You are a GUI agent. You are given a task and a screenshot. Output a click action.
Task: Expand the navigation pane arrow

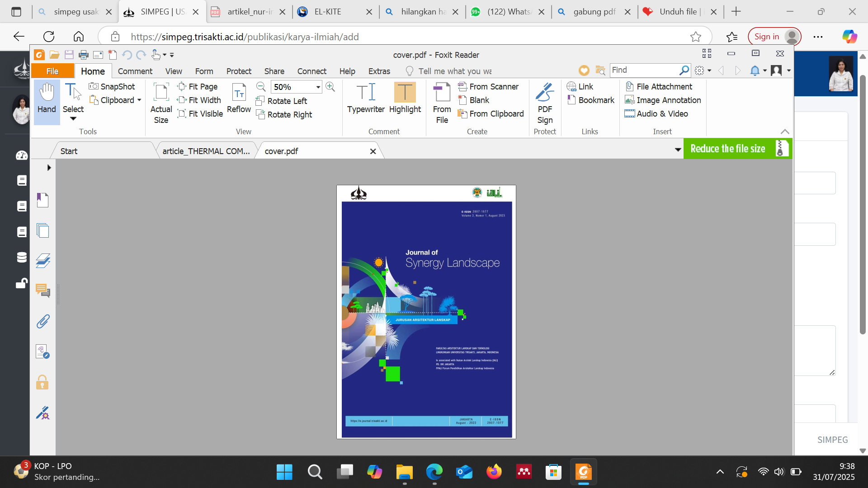[x=49, y=168]
